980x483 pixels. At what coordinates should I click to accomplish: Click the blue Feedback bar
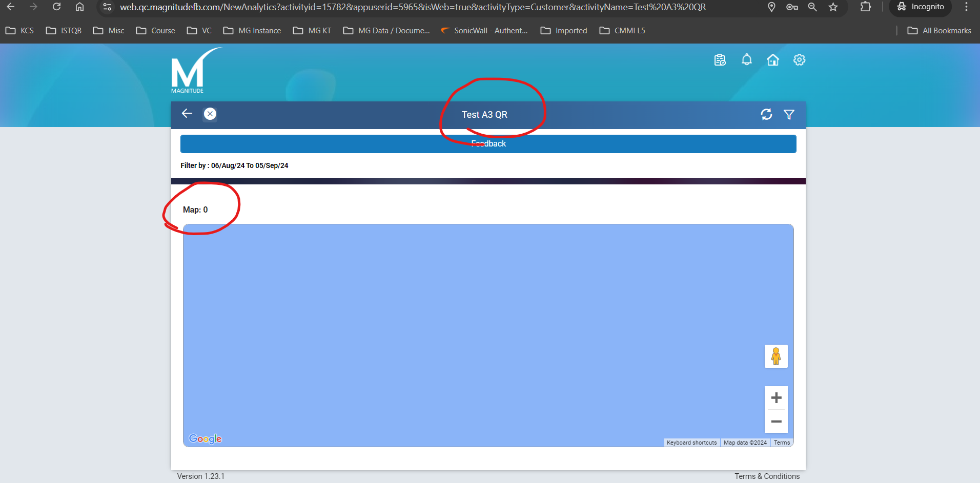pyautogui.click(x=488, y=144)
